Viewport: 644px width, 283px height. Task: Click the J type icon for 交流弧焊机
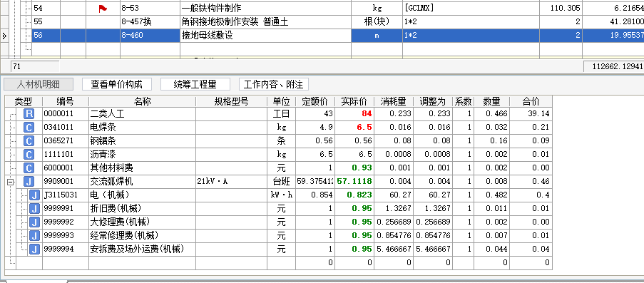coord(29,181)
